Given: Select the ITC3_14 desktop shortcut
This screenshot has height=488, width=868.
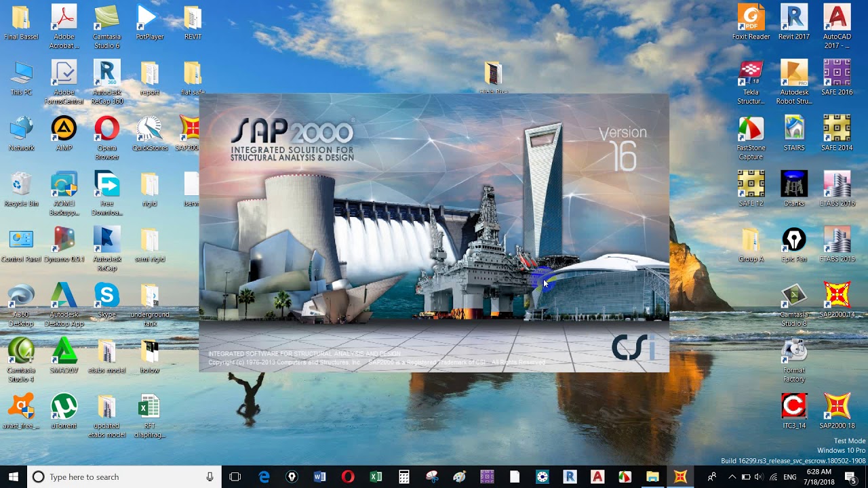Looking at the screenshot, I should coord(793,411).
